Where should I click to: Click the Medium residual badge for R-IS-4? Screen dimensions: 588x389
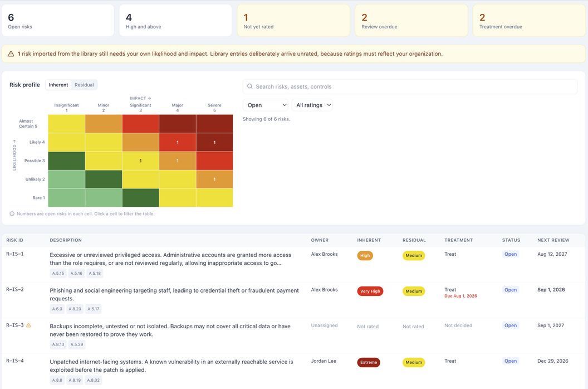click(x=414, y=362)
